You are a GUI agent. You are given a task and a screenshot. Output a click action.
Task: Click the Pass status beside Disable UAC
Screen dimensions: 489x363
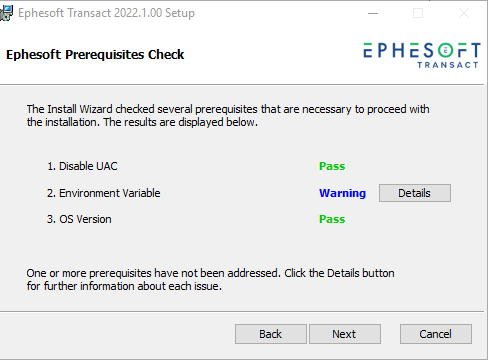pyautogui.click(x=332, y=166)
